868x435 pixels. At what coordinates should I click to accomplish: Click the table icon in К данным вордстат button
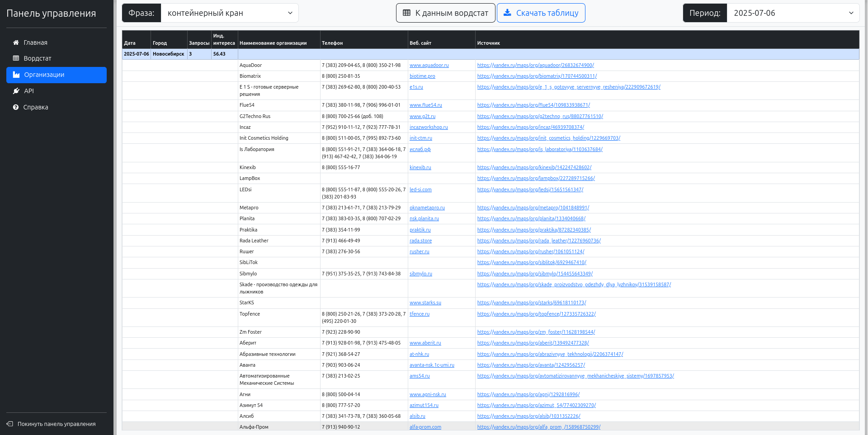pyautogui.click(x=406, y=13)
